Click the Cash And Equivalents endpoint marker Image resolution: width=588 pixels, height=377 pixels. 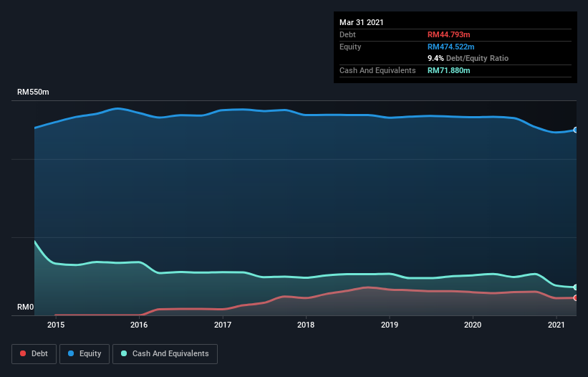576,287
